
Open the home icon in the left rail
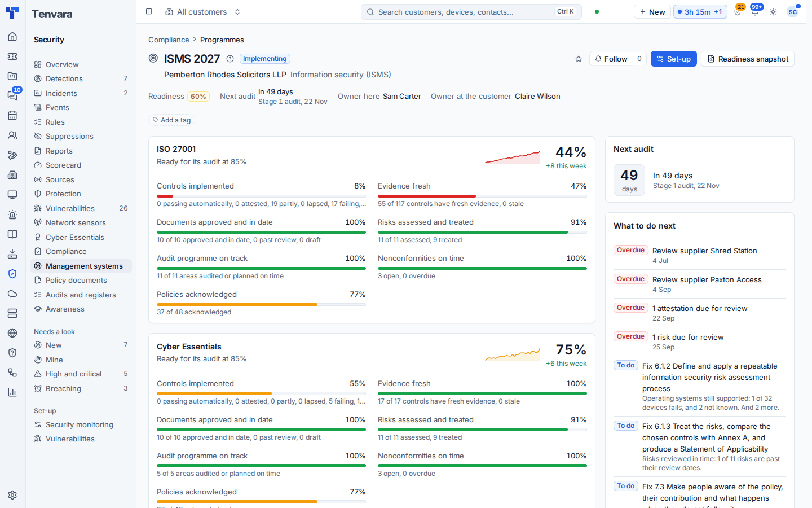click(x=12, y=37)
